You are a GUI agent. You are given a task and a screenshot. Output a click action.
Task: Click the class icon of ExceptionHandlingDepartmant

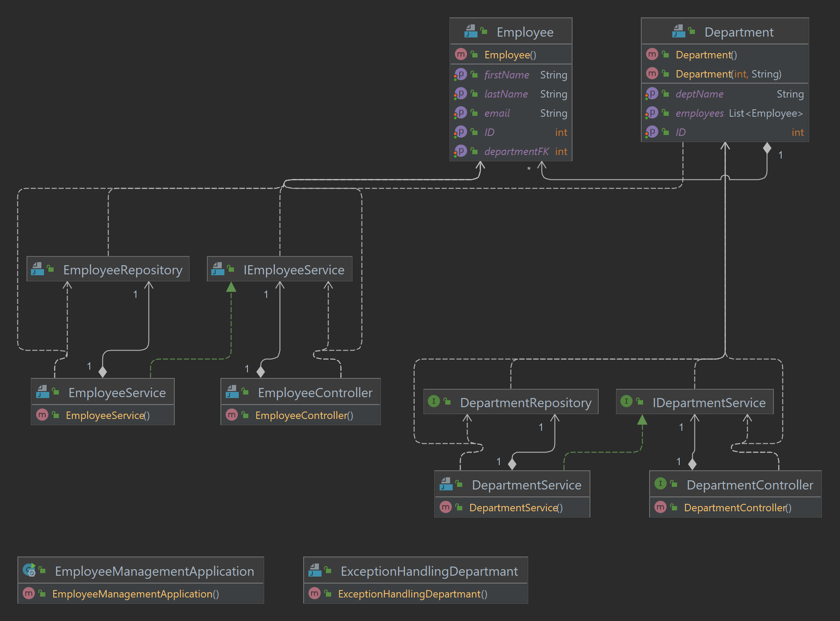[315, 570]
